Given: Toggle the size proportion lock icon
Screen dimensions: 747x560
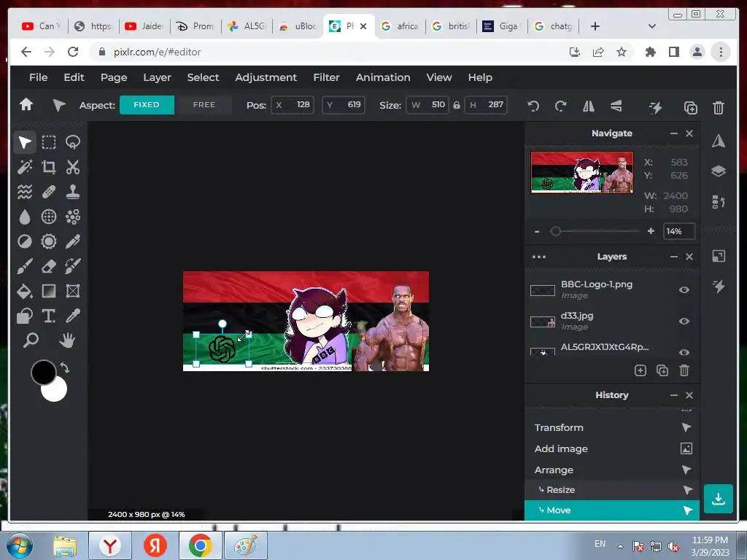Looking at the screenshot, I should 457,105.
